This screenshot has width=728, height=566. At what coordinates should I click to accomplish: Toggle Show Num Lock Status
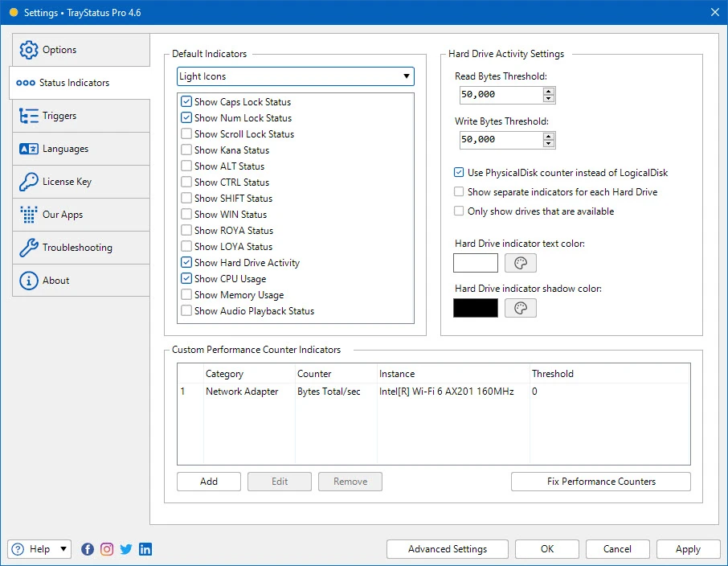pyautogui.click(x=186, y=117)
